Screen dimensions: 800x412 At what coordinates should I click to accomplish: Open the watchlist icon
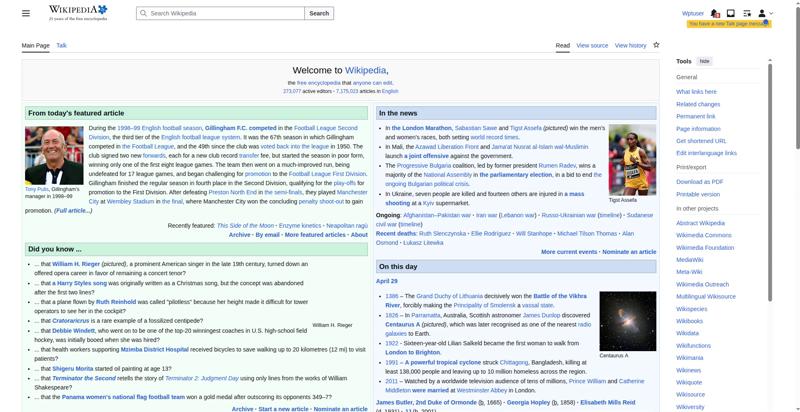tap(746, 13)
